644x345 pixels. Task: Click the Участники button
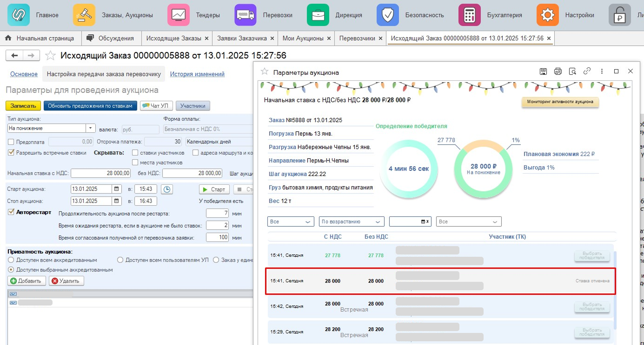pos(193,106)
